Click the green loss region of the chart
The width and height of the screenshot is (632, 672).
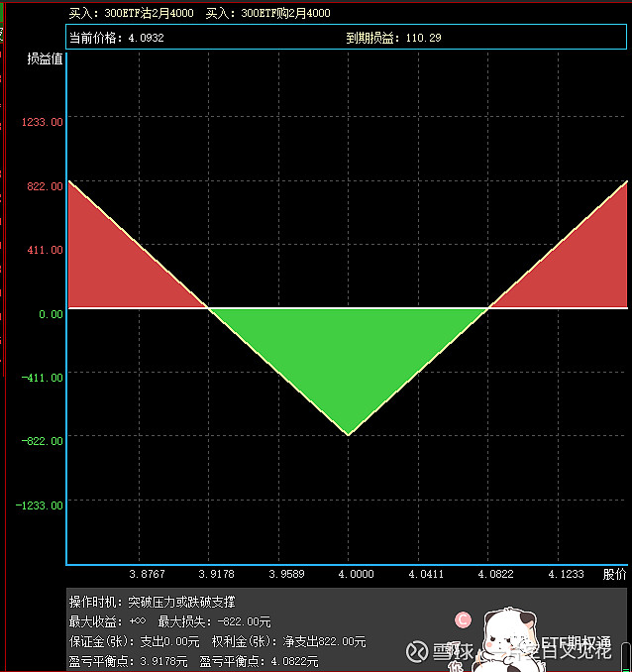(349, 356)
